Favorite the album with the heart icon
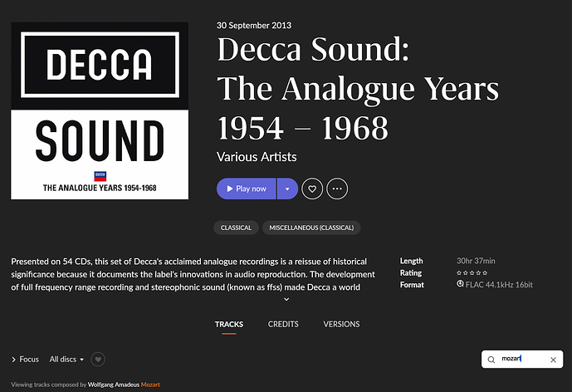The width and height of the screenshot is (572, 392). (312, 189)
